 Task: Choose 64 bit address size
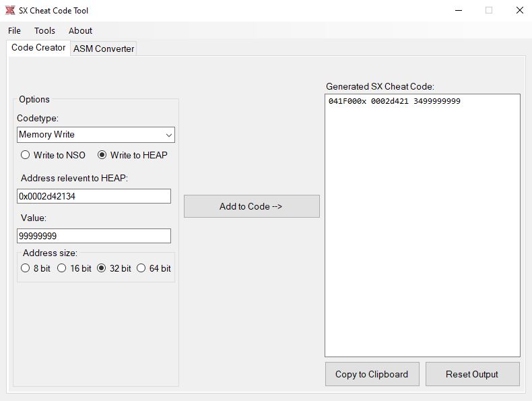pyautogui.click(x=154, y=268)
